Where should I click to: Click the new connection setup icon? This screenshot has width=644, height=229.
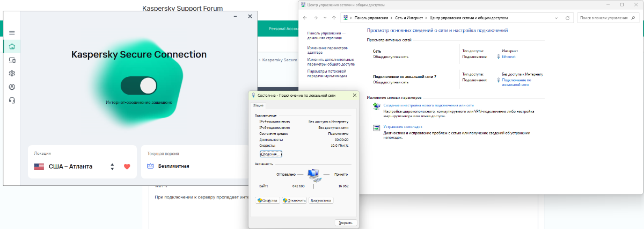[x=376, y=106]
